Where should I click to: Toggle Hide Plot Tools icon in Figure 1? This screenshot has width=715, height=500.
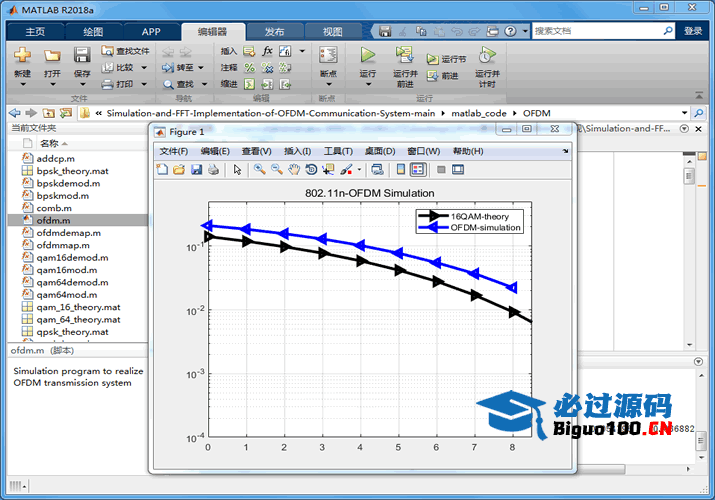441,170
